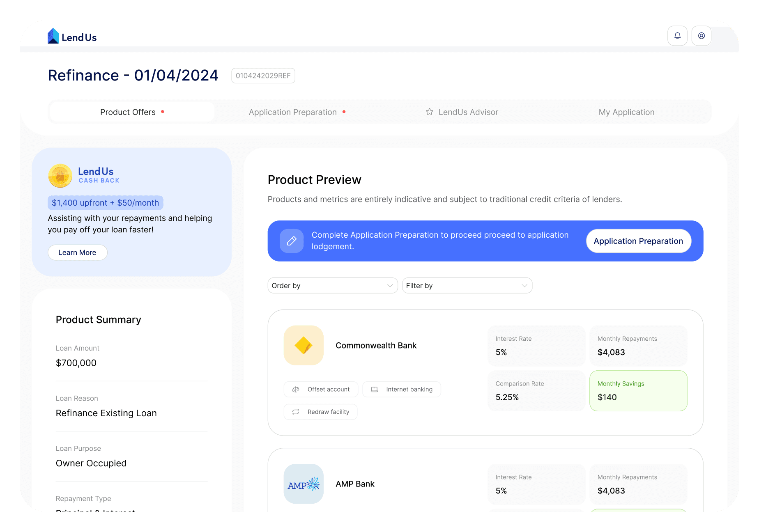Viewport: 759px width, 532px height.
Task: Click the Offset account scales icon
Action: point(296,389)
